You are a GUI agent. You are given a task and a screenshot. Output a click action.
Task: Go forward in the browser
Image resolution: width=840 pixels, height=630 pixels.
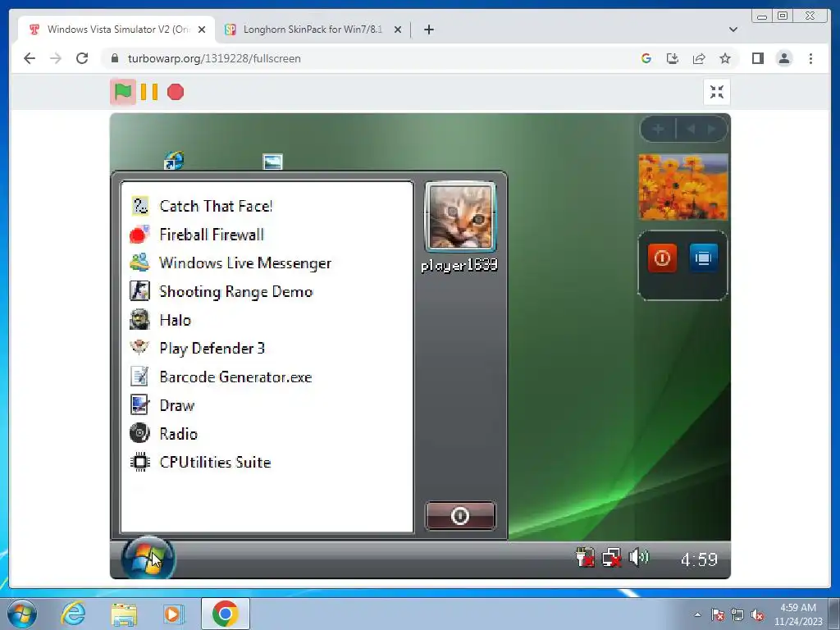[x=56, y=58]
